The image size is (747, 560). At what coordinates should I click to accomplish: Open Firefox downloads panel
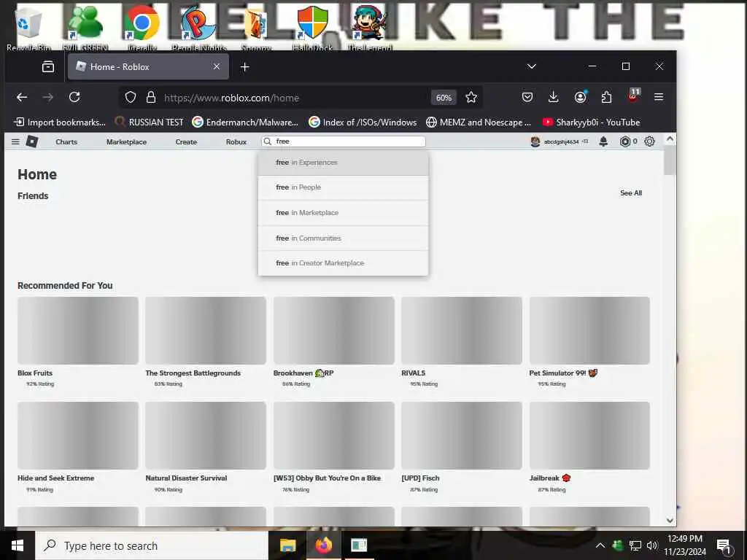553,97
